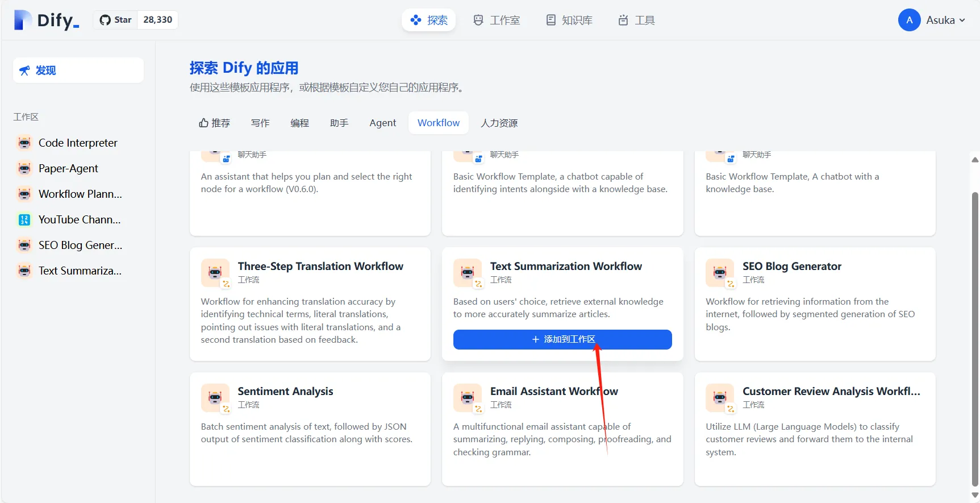The image size is (980, 503).
Task: Open Paper-Agent in workspace list
Action: [78, 168]
